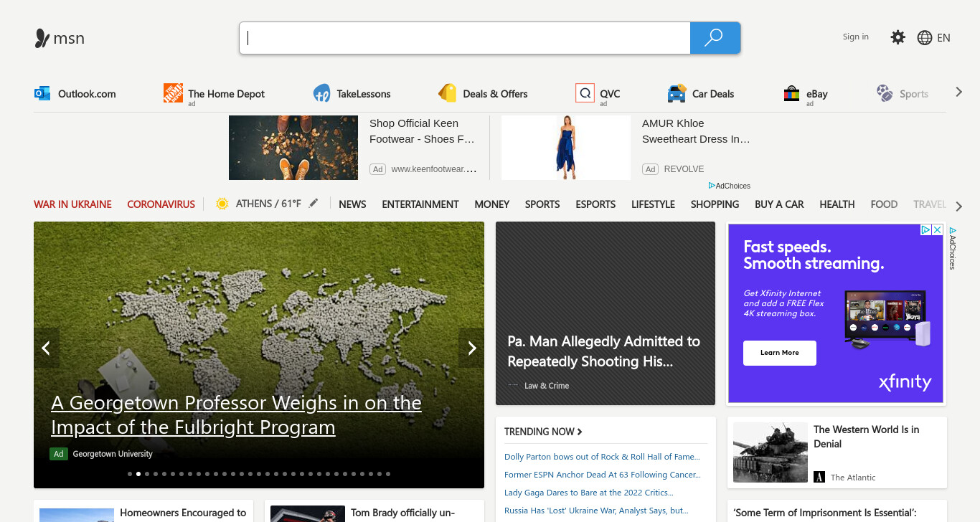Screen dimensions: 980x522
Task: Open Tom Brady officially un- story
Action: point(402,513)
